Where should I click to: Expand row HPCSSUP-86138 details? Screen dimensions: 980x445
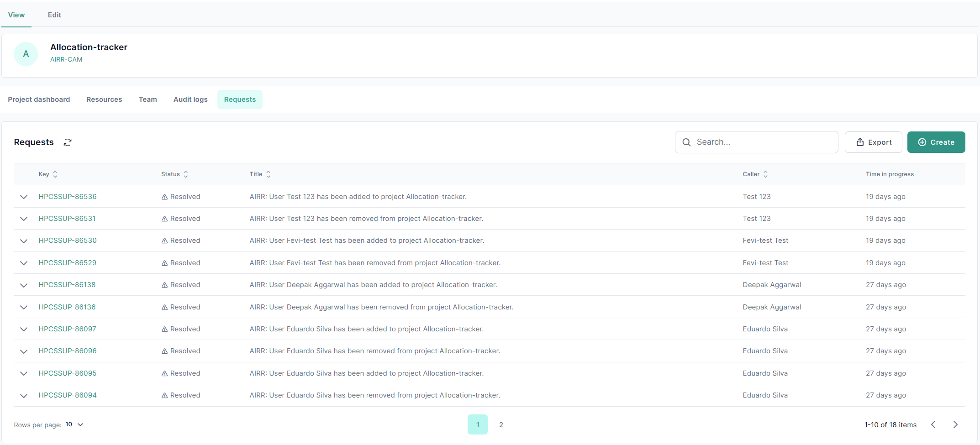click(x=24, y=285)
